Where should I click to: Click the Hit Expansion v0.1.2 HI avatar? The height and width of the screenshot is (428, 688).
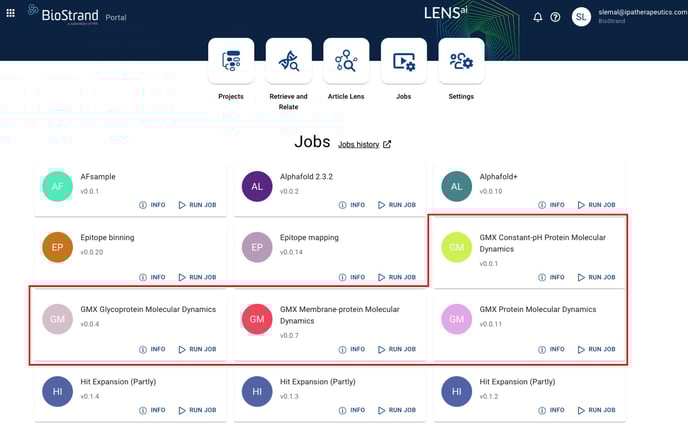coord(457,391)
